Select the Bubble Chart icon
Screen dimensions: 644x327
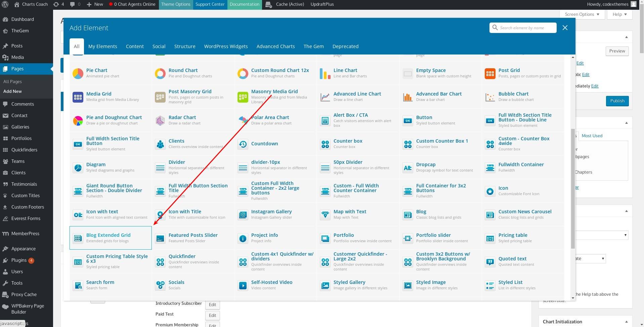click(490, 97)
